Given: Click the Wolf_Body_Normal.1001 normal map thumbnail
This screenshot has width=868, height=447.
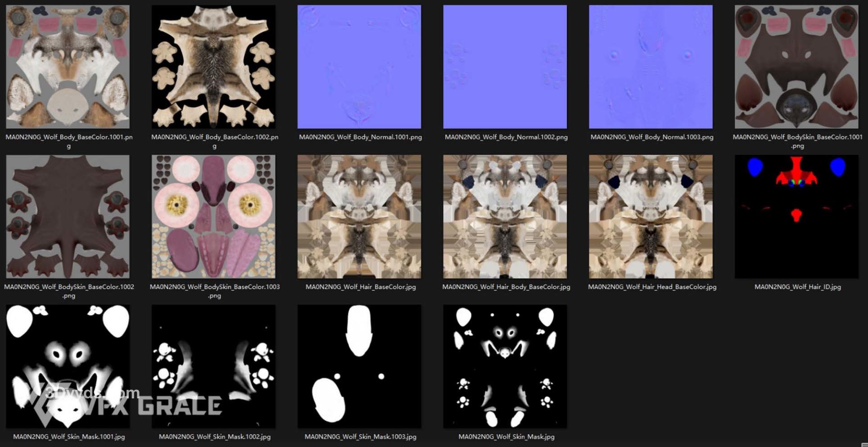Looking at the screenshot, I should click(x=359, y=67).
